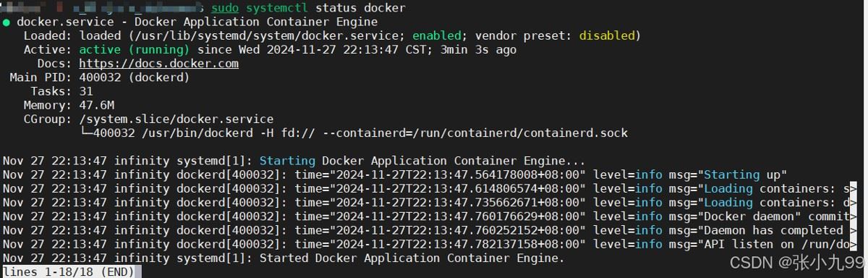Select the /system.slice/docker.service CGroup path

click(x=176, y=119)
